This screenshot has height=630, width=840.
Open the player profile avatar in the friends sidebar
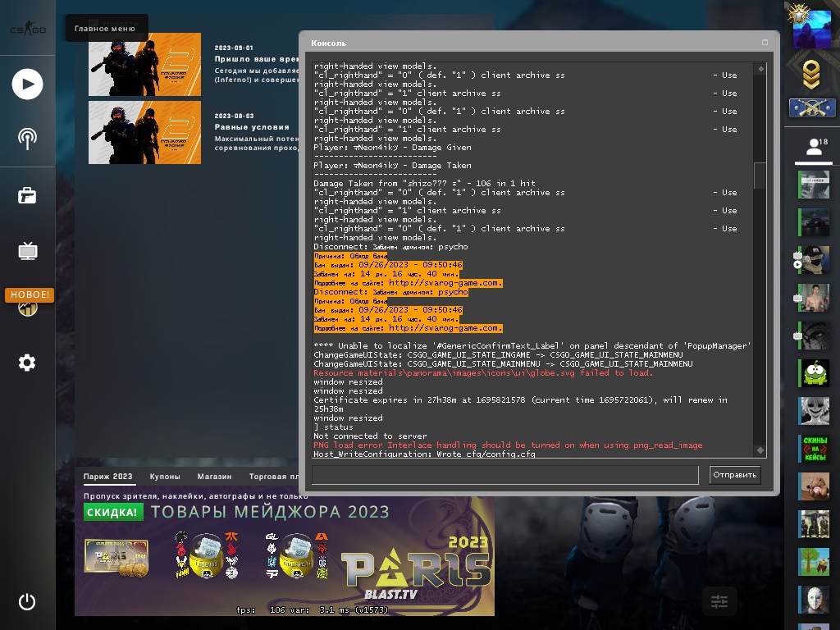click(x=812, y=30)
